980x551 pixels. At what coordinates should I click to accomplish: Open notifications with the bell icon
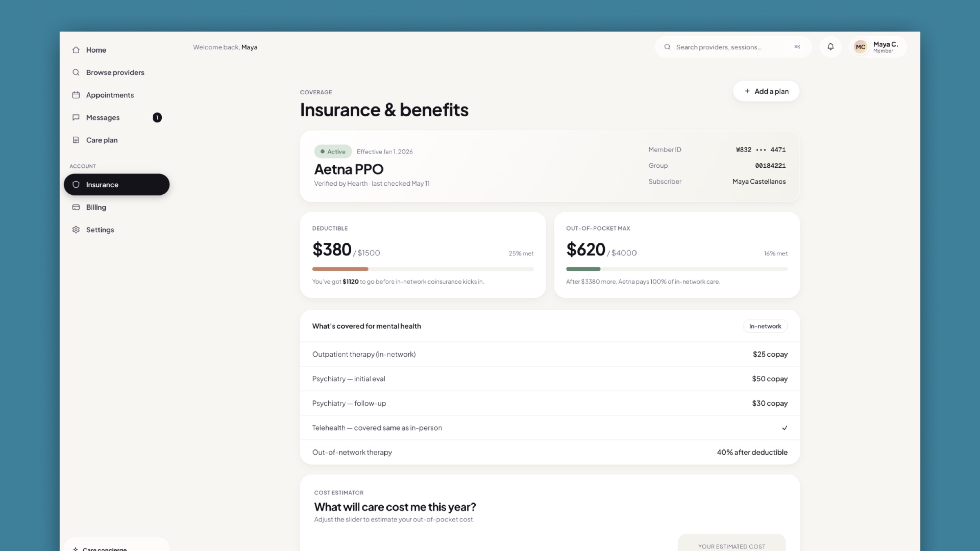(831, 47)
